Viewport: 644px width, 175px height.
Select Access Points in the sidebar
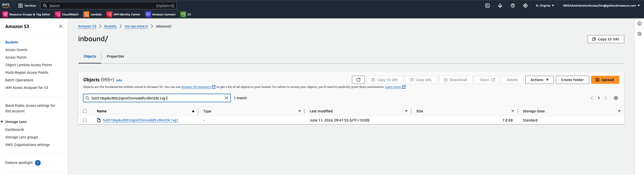pos(16,57)
